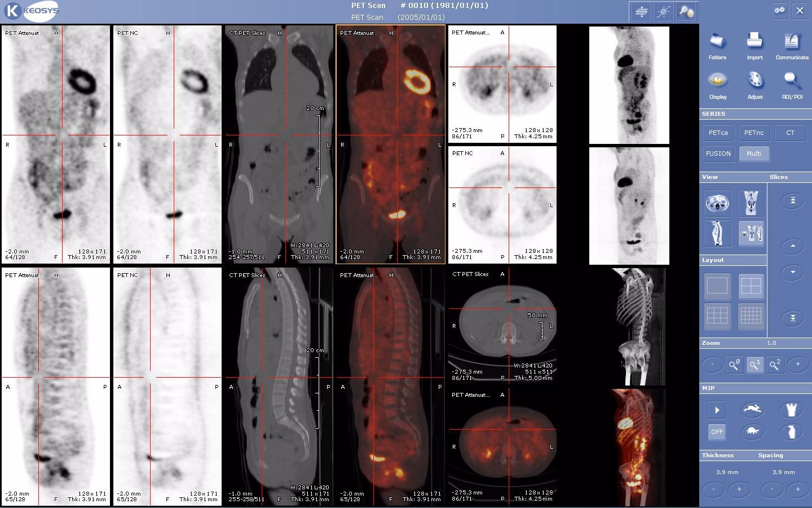
Task: Select the axial view orientation
Action: pyautogui.click(x=717, y=203)
